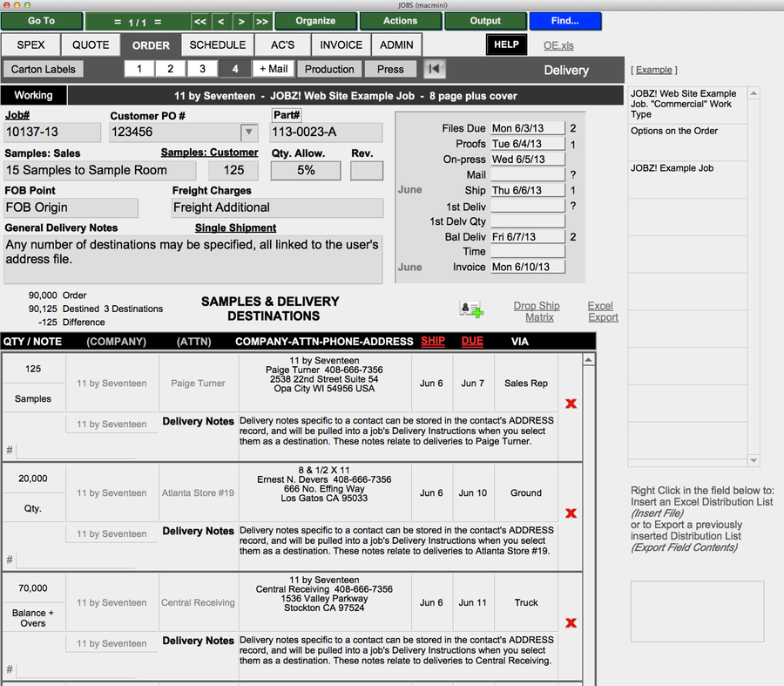Click the blue Find button
Screen dimensions: 784x686
coord(564,21)
